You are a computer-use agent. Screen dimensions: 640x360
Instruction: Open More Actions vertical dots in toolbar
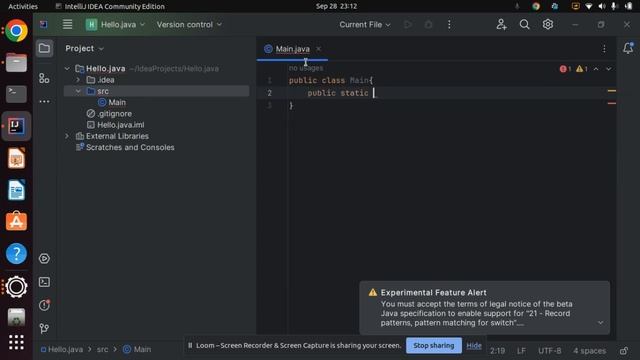(449, 24)
